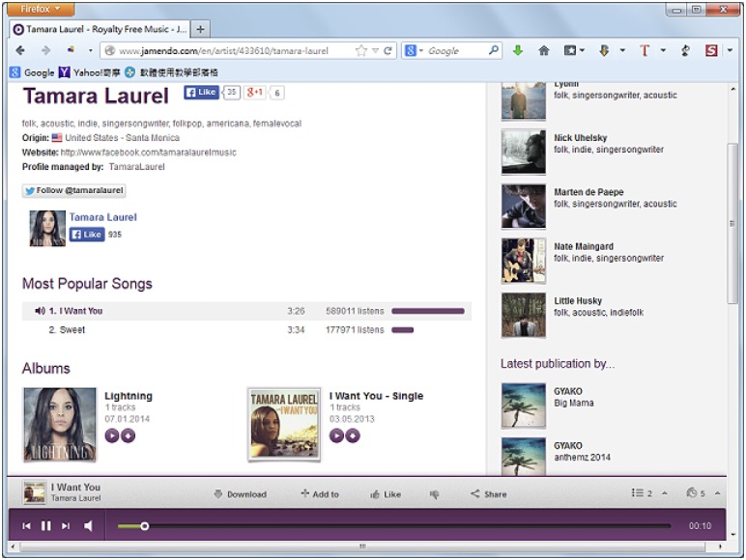Go back with the browser back arrow

(20, 50)
